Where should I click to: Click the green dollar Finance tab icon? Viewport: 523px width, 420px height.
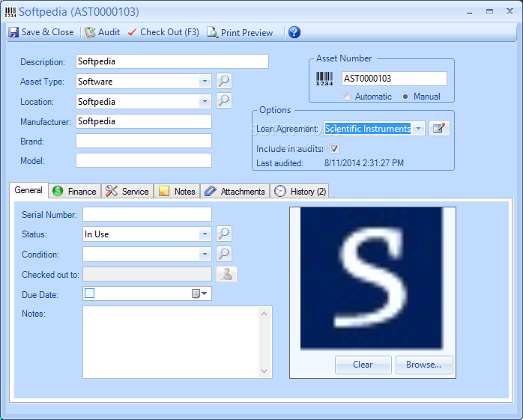click(58, 192)
